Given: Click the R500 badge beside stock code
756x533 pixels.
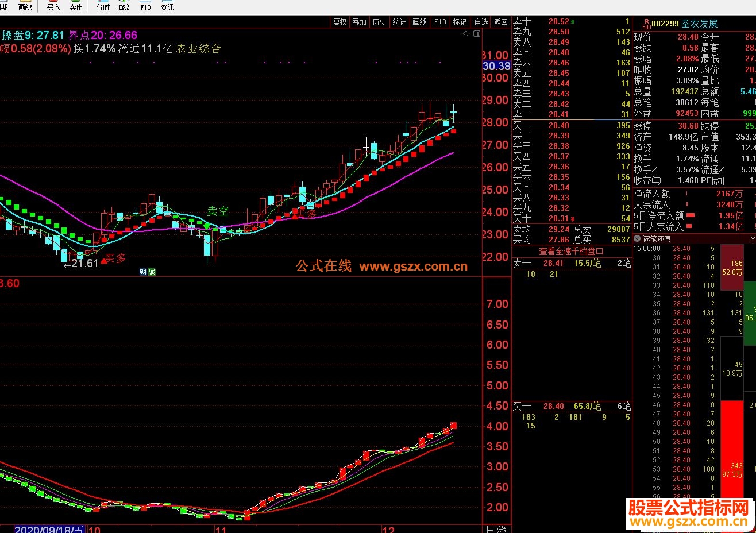Looking at the screenshot, I should tap(646, 24).
